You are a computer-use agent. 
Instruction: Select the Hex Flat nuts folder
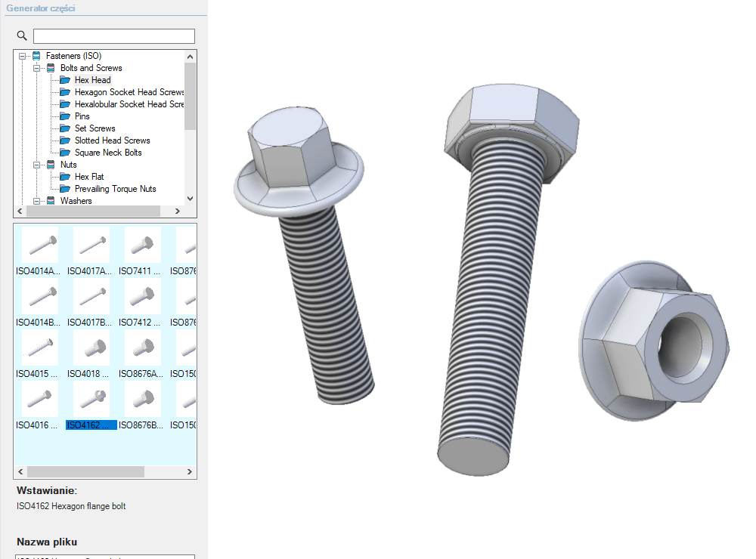pyautogui.click(x=89, y=177)
